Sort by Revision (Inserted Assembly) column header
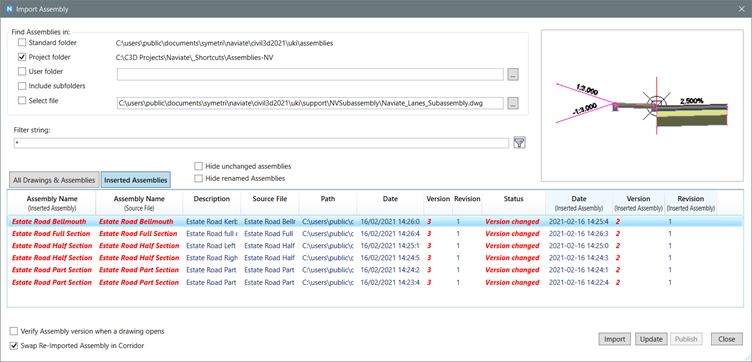This screenshot has width=752, height=362. point(691,203)
